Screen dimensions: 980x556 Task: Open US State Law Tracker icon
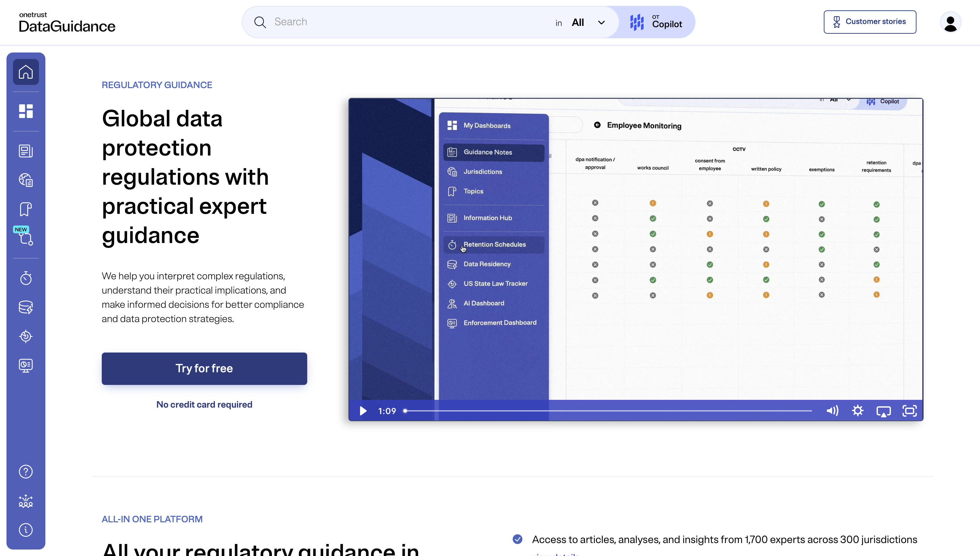[26, 336]
